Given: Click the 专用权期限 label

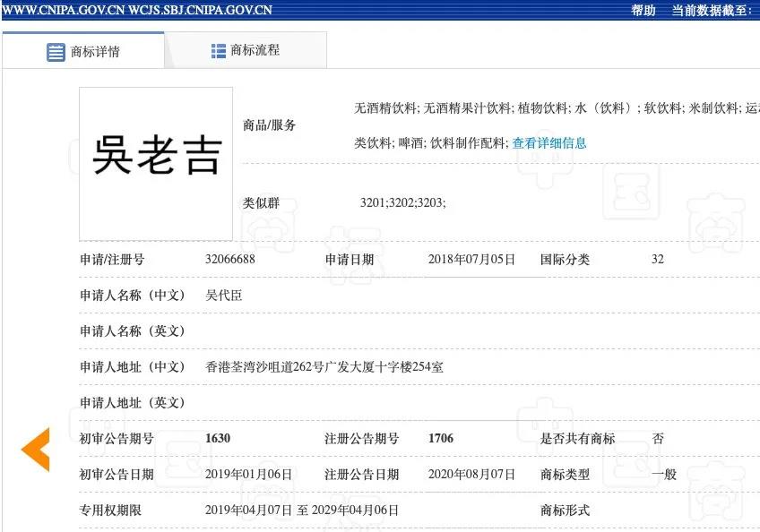Looking at the screenshot, I should click(110, 510).
